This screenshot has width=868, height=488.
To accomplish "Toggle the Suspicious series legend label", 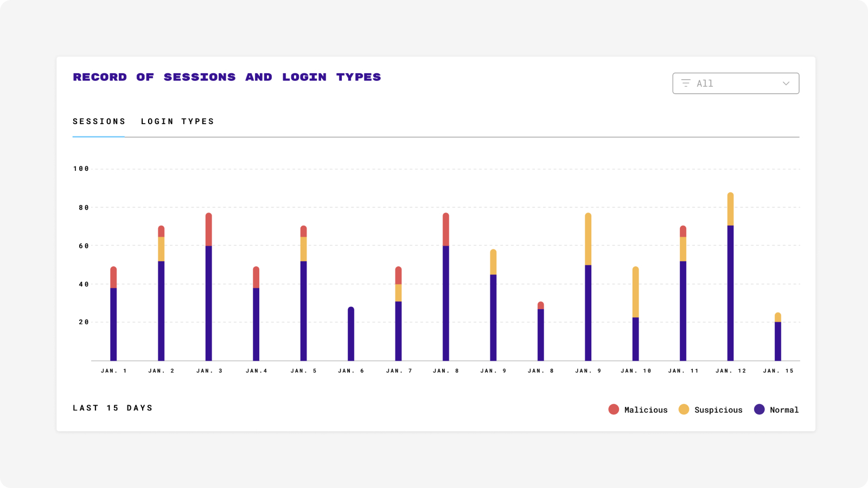I will (x=718, y=410).
